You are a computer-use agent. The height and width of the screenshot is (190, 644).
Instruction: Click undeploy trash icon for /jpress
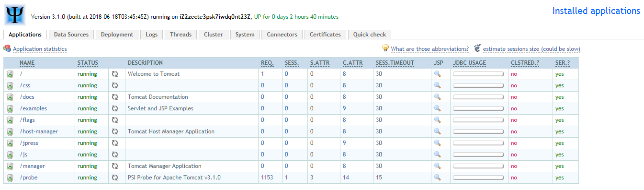(10, 143)
